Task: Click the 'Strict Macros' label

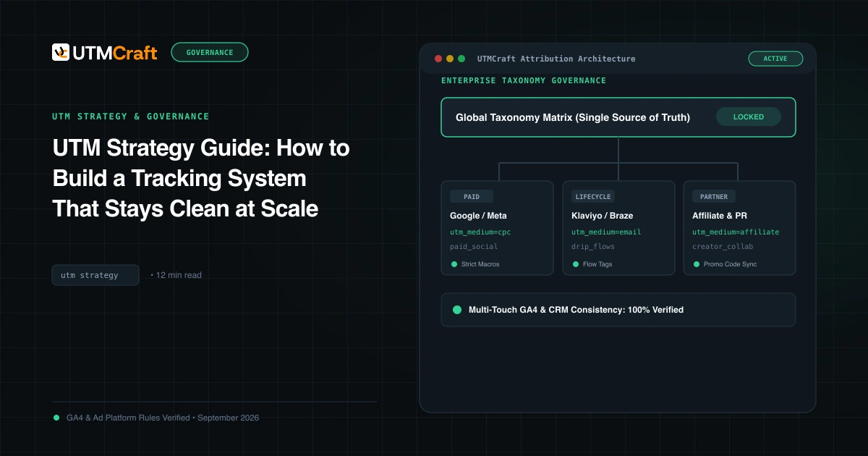Action: 480,264
